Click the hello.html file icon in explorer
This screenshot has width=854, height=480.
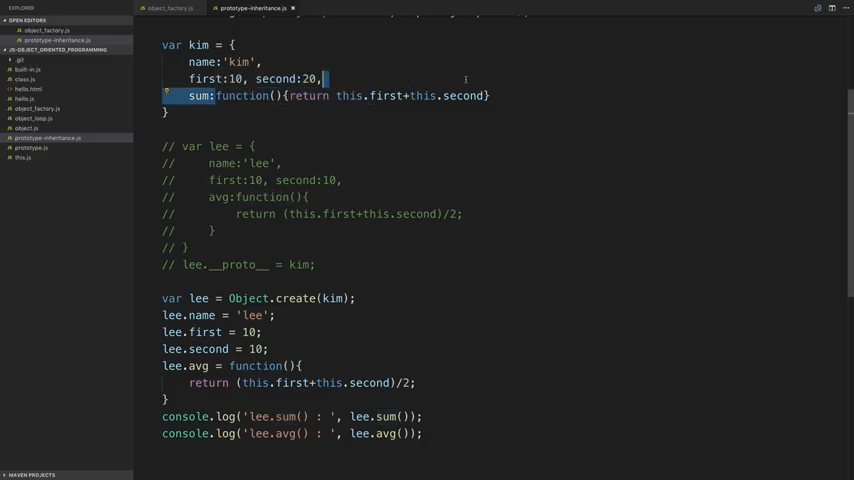[10, 89]
